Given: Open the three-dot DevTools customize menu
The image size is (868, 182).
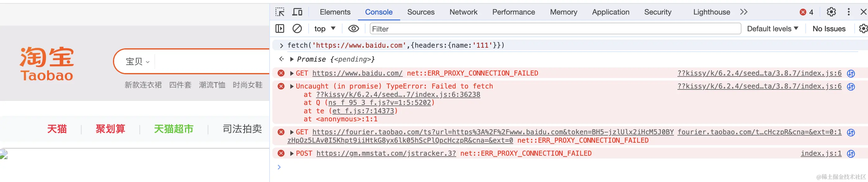Looking at the screenshot, I should click(x=848, y=12).
